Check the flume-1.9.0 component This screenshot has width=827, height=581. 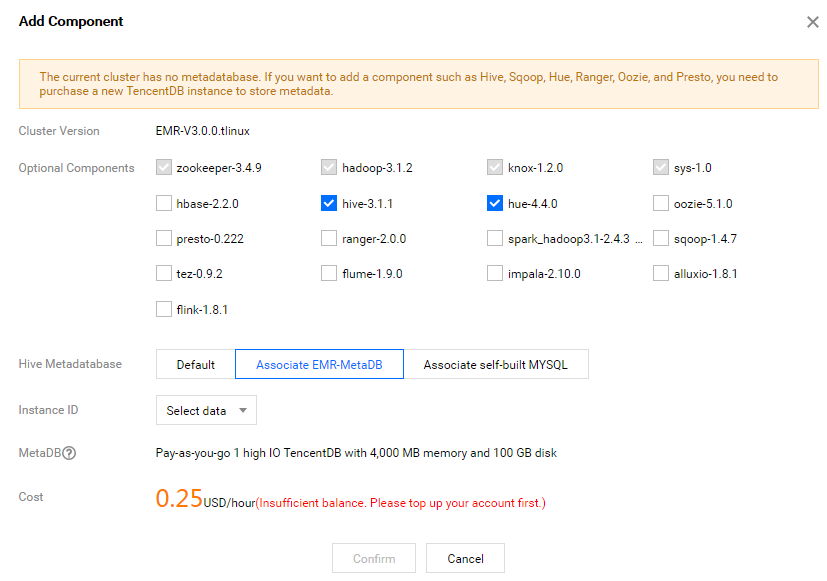point(329,274)
